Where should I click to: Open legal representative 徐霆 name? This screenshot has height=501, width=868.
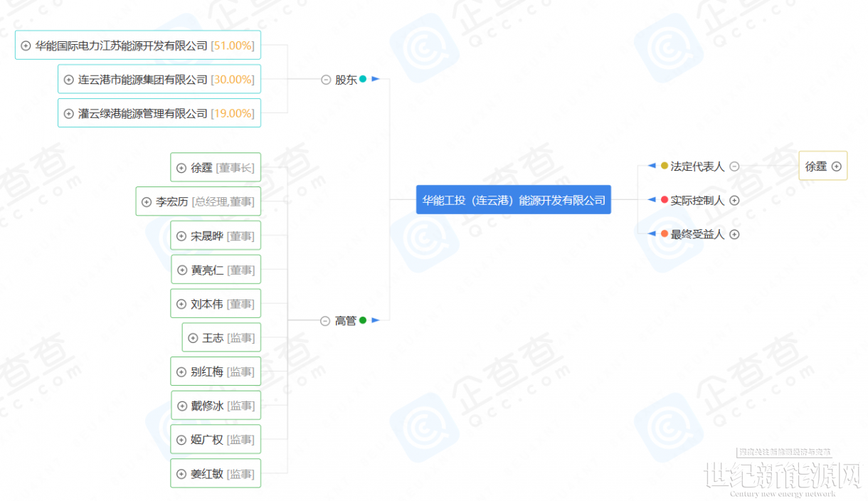point(816,167)
